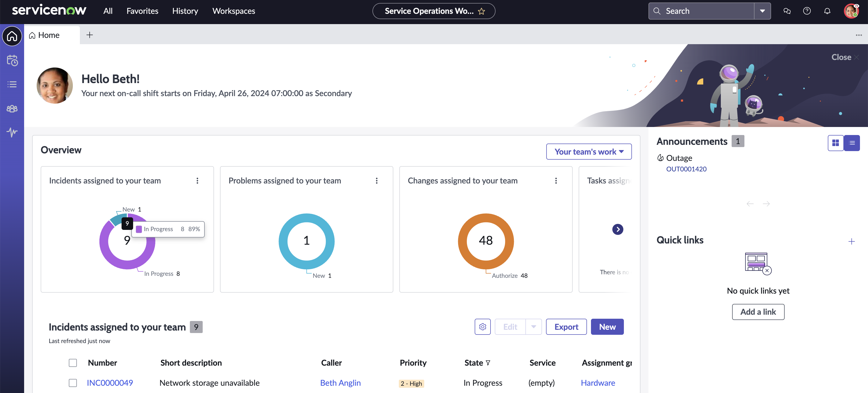The image size is (868, 393).
Task: Open the tab bar more options ellipsis
Action: point(858,35)
